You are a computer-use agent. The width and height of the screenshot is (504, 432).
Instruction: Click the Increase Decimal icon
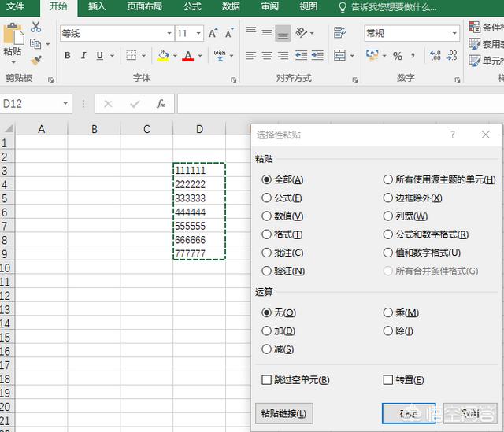pos(435,56)
